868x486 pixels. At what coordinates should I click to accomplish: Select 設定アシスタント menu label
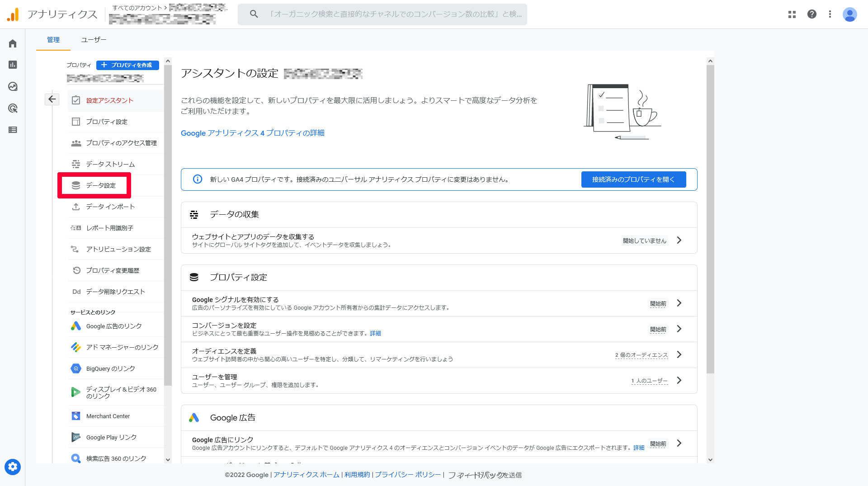pyautogui.click(x=110, y=100)
